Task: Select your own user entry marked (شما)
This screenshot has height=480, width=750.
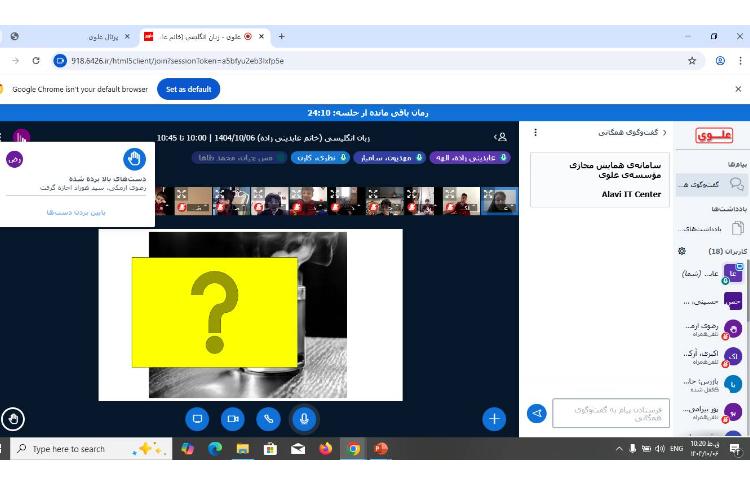Action: coord(712,273)
